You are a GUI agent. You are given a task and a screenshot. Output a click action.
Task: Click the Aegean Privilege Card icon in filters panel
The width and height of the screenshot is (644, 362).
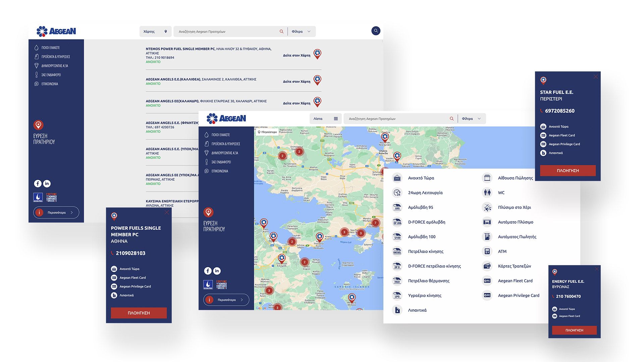(487, 296)
